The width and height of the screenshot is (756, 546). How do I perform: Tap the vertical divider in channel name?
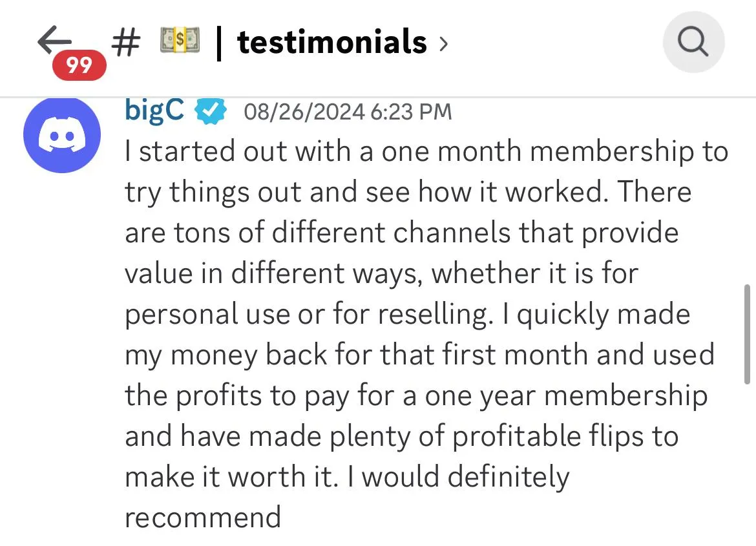tap(219, 43)
